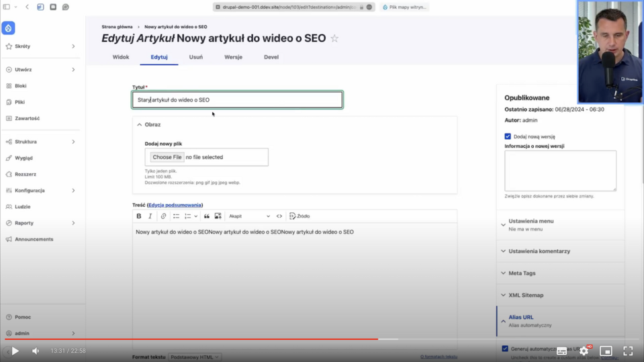This screenshot has height=362, width=644.
Task: Insert a numbered list
Action: coord(188,216)
